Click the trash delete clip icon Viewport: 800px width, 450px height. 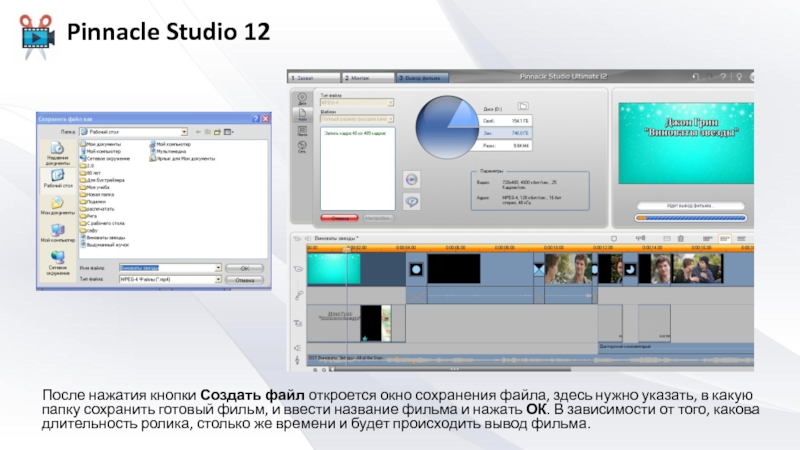[x=681, y=238]
